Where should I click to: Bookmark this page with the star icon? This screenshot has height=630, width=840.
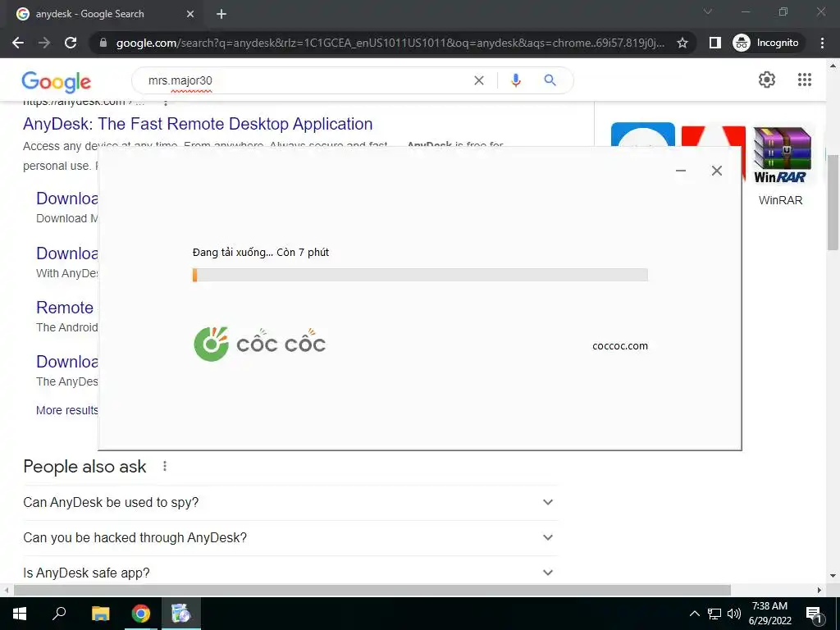(682, 43)
